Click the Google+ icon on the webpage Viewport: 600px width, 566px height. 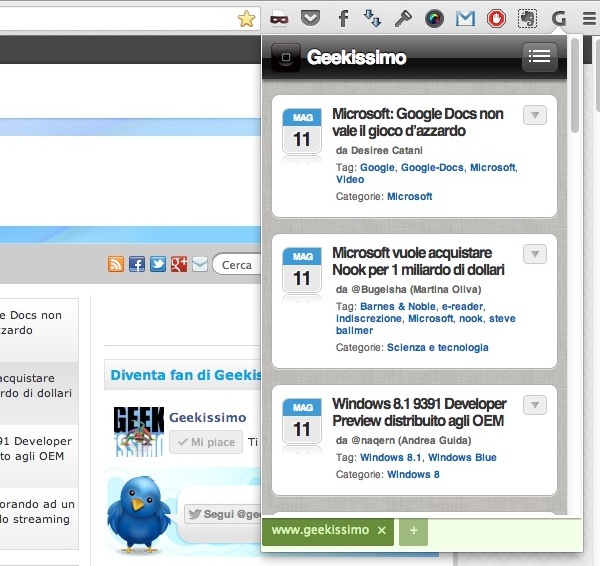click(x=179, y=264)
